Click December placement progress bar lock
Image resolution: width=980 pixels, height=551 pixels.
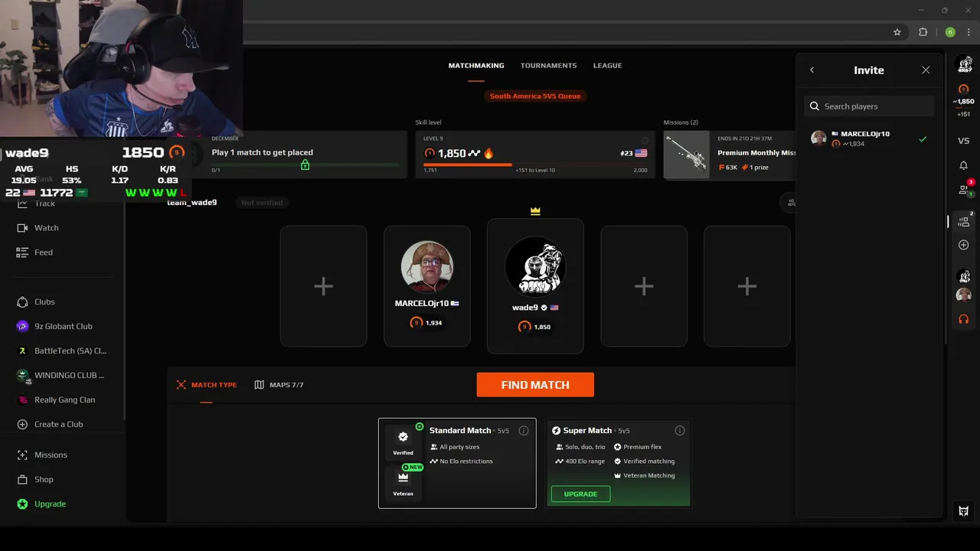tap(305, 165)
